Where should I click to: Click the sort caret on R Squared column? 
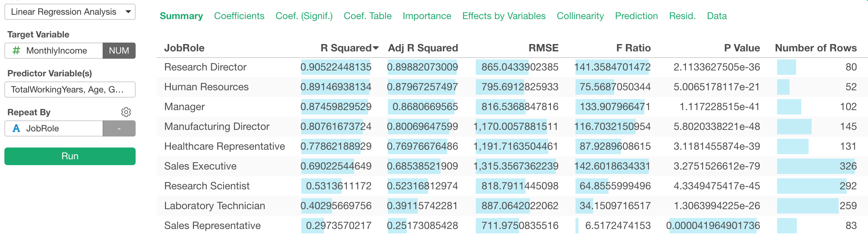click(376, 48)
